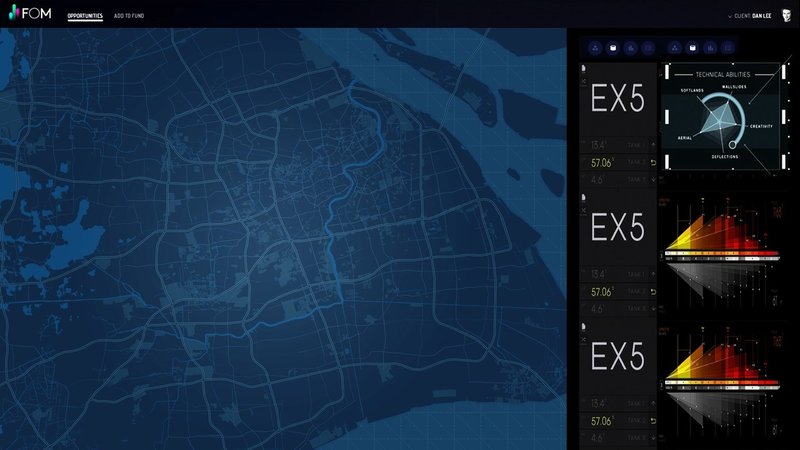Viewport: 800px width, 450px height.
Task: Select highlighted box icon in first toolbar group
Action: tap(613, 48)
